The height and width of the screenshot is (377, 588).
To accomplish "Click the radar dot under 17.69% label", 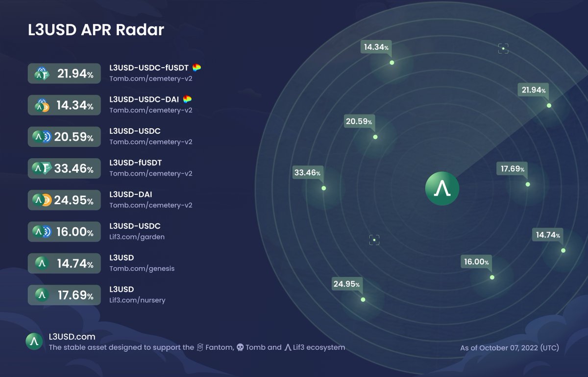I will 528,184.
